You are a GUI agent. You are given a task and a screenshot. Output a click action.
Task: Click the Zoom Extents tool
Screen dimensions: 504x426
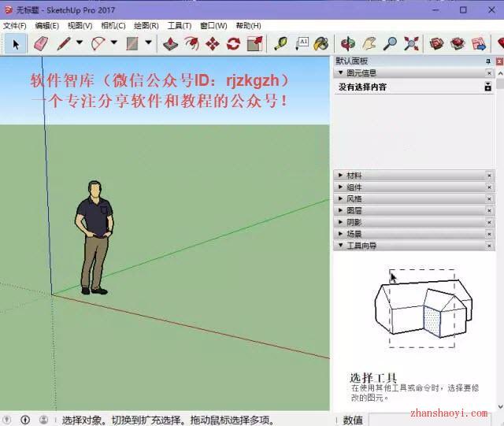411,44
